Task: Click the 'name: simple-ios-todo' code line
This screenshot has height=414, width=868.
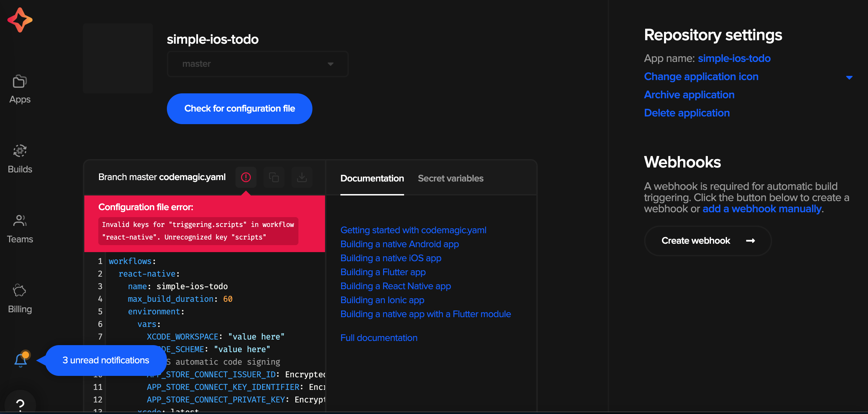Action: tap(178, 286)
